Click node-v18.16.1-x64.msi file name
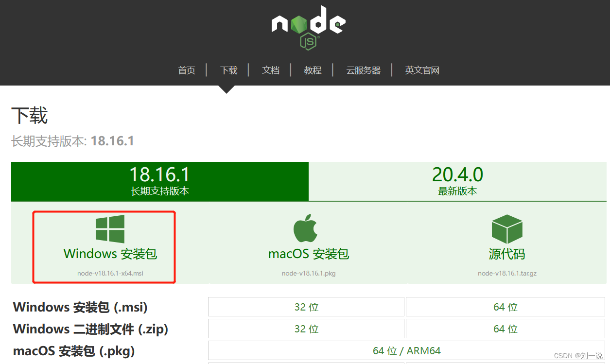The width and height of the screenshot is (610, 364). point(110,273)
